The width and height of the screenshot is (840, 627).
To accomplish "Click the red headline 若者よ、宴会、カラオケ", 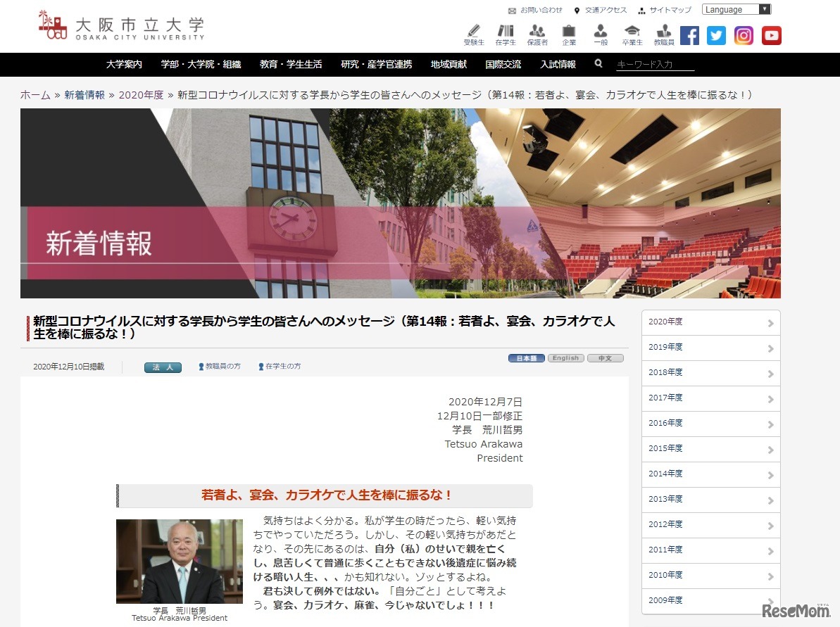I will [x=326, y=495].
